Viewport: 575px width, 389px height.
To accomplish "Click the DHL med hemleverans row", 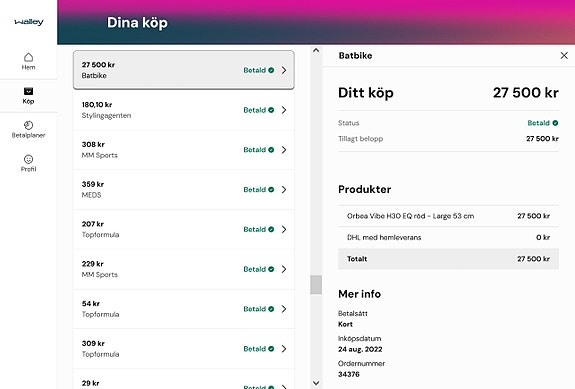I will pyautogui.click(x=448, y=237).
